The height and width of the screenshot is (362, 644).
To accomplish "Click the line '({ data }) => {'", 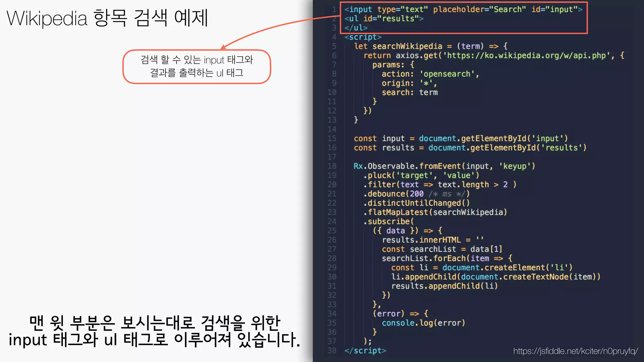I will 408,231.
